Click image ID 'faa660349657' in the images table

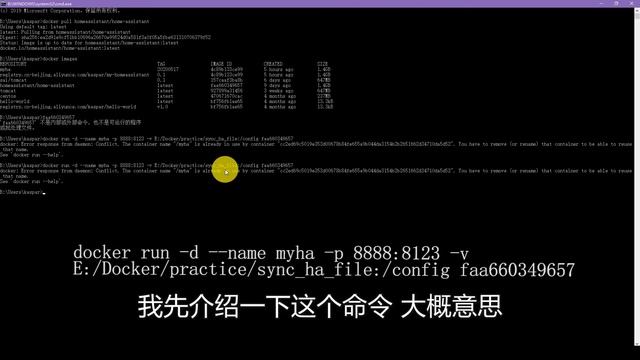[227, 86]
